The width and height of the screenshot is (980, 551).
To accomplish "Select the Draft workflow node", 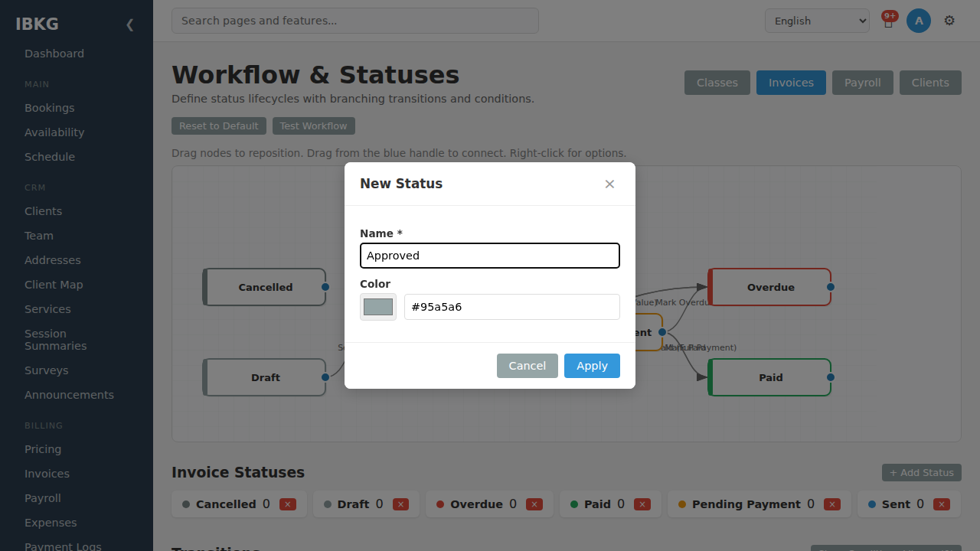I will tap(264, 377).
